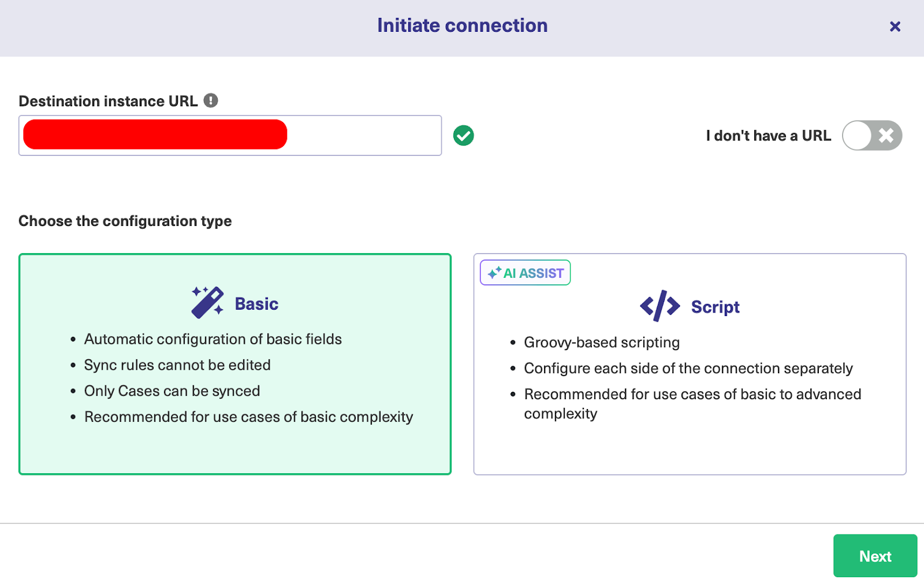Enable the "I don't have a URL" toggle
Image resolution: width=924 pixels, height=587 pixels.
872,135
